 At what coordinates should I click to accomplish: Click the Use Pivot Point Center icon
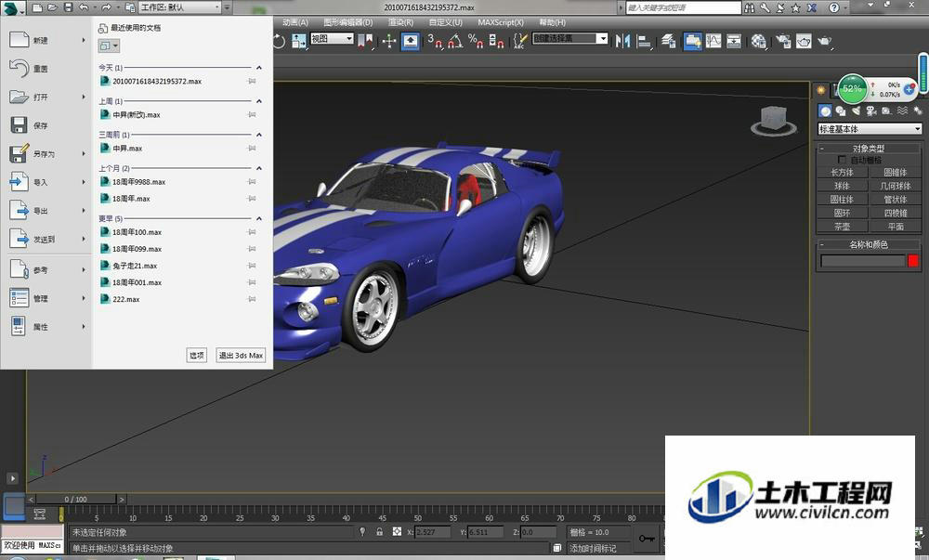[367, 41]
